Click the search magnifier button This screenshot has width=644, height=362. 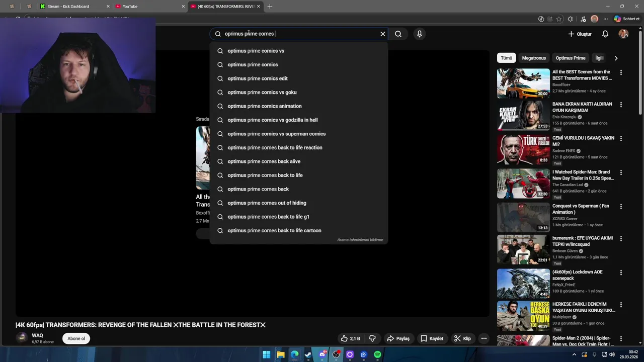click(398, 34)
